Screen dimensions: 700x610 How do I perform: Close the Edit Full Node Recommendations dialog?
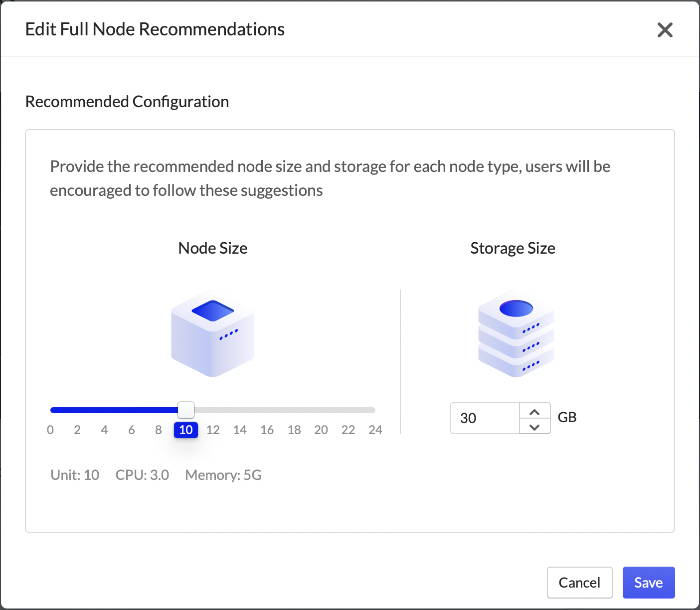[665, 30]
